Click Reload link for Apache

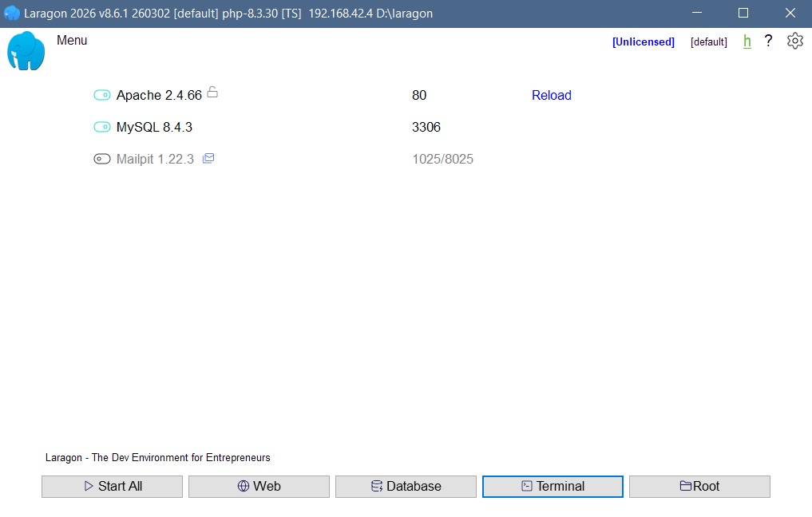551,95
